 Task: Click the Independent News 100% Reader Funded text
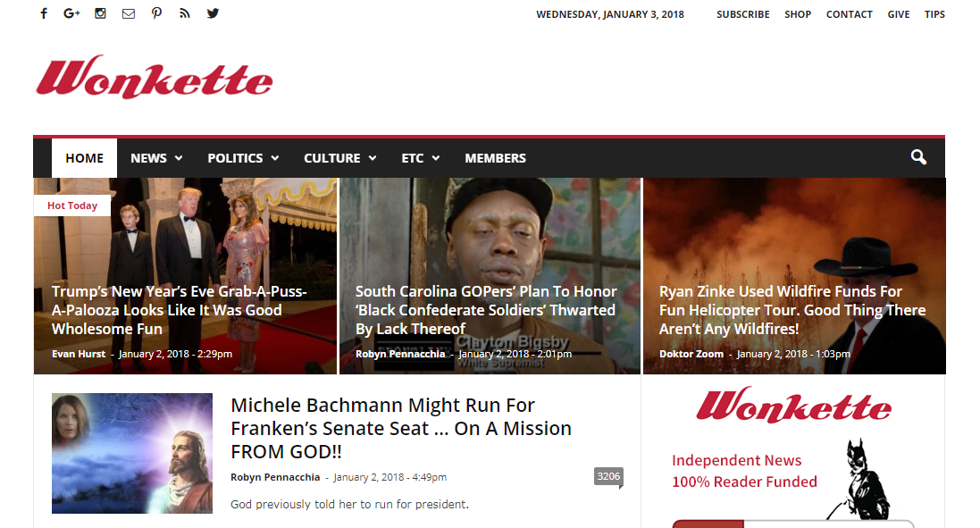tap(744, 471)
